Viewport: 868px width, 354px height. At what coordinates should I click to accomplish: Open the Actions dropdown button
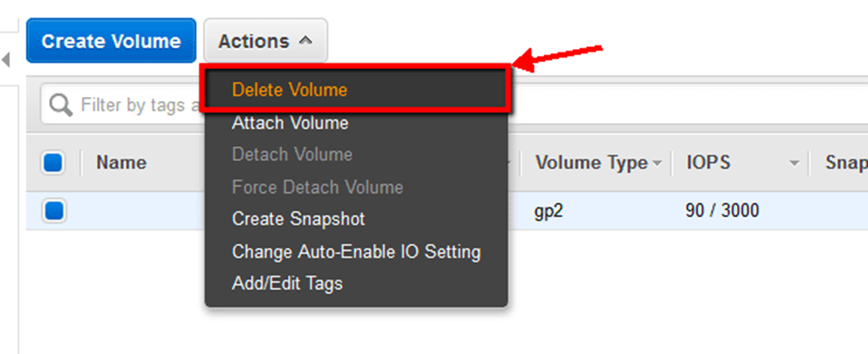pyautogui.click(x=265, y=40)
